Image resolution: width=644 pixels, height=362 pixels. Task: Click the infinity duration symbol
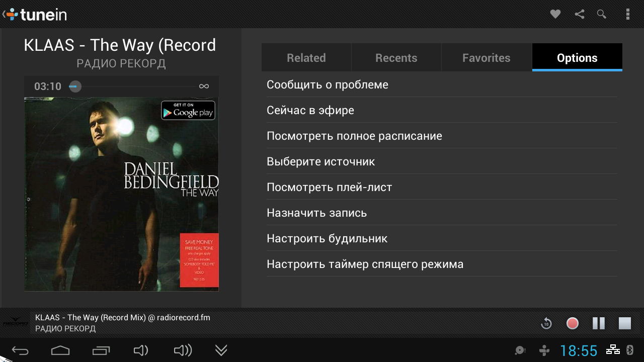[x=204, y=86]
